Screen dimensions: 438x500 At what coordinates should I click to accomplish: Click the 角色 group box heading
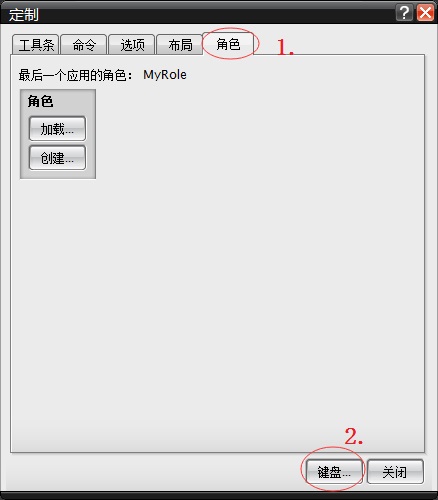(40, 101)
